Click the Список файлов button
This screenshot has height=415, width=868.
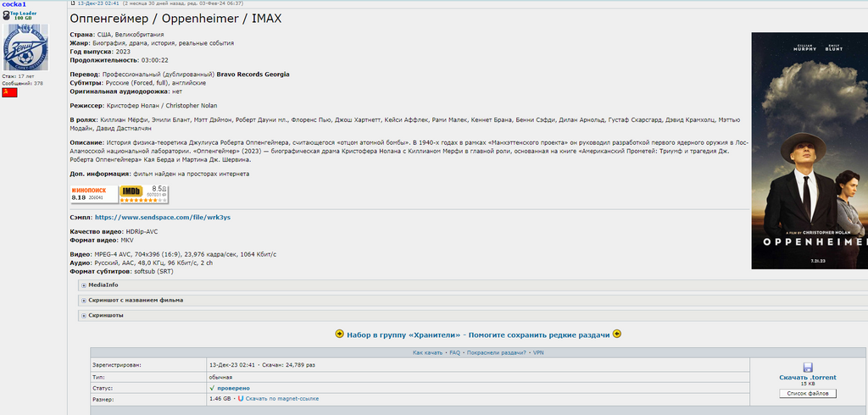coord(808,394)
